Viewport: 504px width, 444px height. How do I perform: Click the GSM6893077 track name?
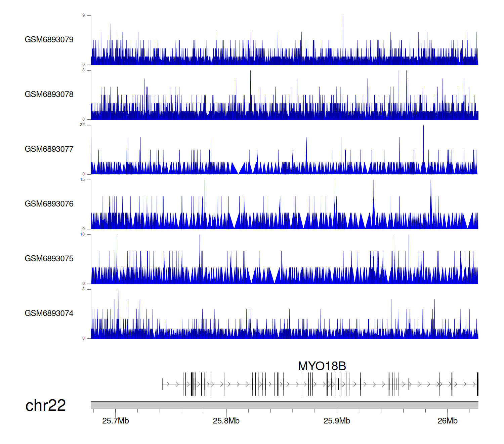click(49, 149)
